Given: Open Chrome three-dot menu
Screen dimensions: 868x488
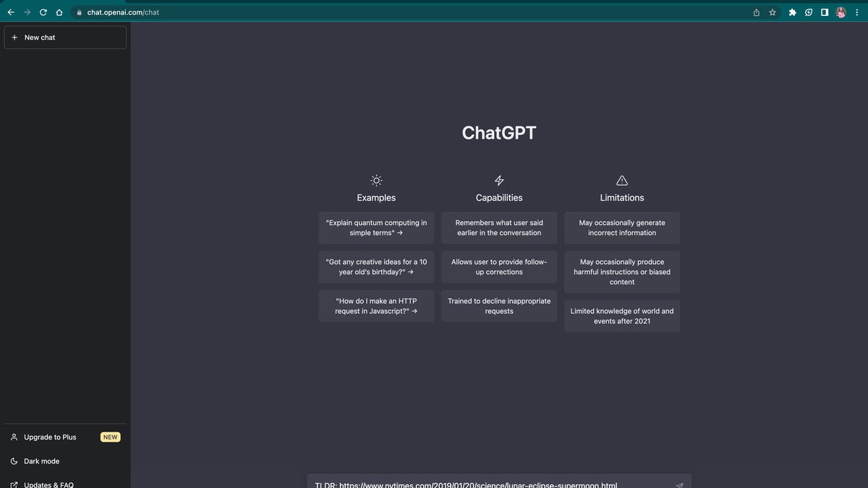Looking at the screenshot, I should (857, 12).
